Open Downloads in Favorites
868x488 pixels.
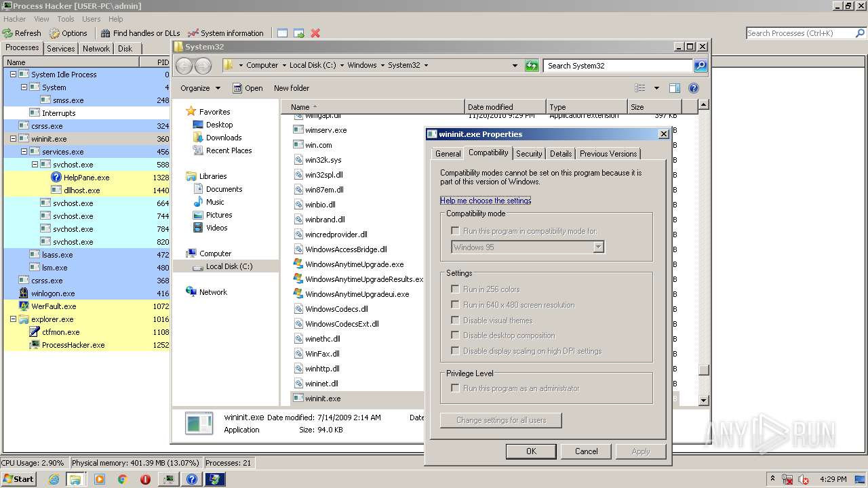(224, 138)
